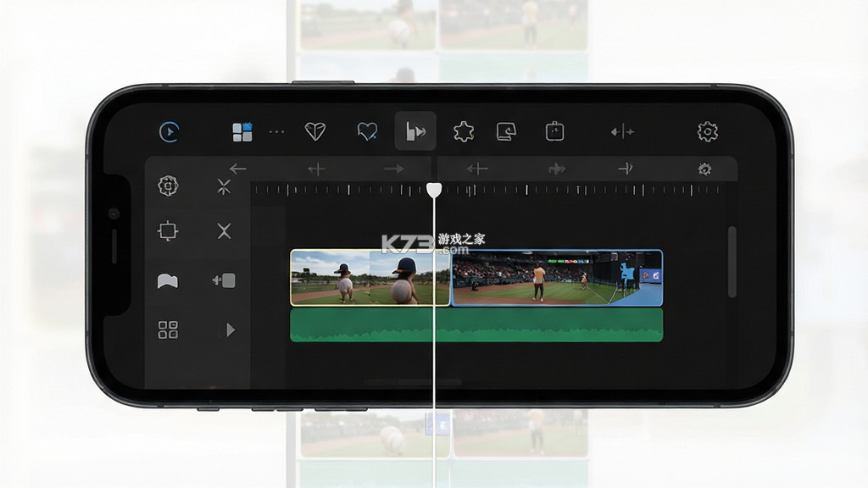Select the bird-on-field video clip
The height and width of the screenshot is (488, 868).
click(x=370, y=277)
